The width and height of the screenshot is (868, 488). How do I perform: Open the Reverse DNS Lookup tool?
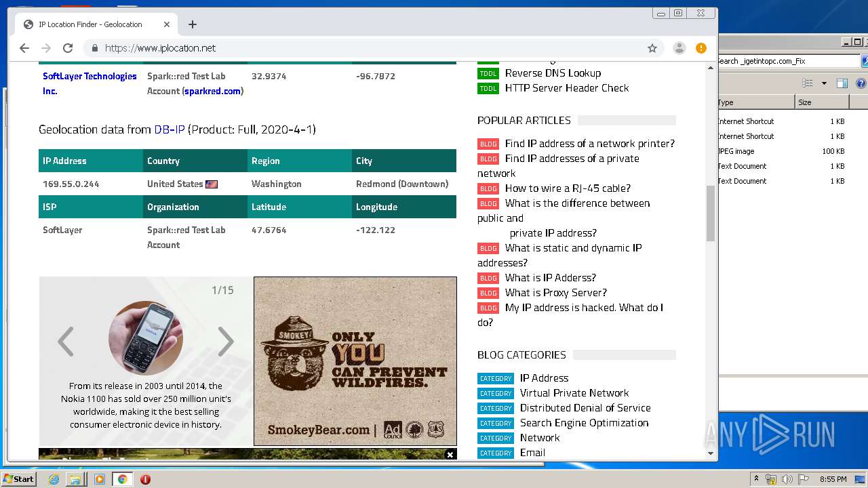click(x=553, y=73)
